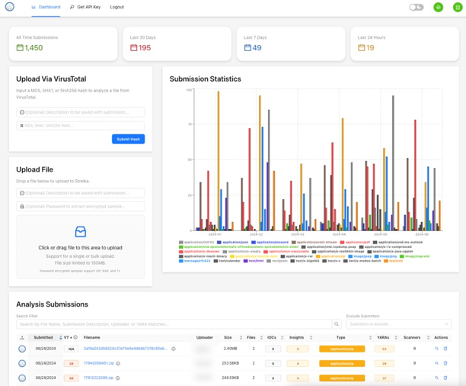The height and width of the screenshot is (386, 466).
Task: Click the info icon after first row's filename
Action: [173, 349]
